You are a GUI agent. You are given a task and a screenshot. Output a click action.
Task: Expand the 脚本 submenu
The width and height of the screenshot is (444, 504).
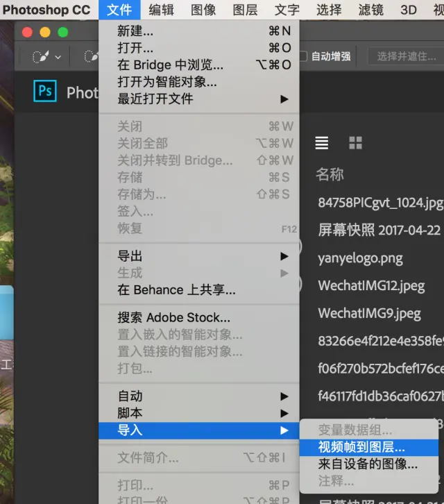click(x=199, y=413)
